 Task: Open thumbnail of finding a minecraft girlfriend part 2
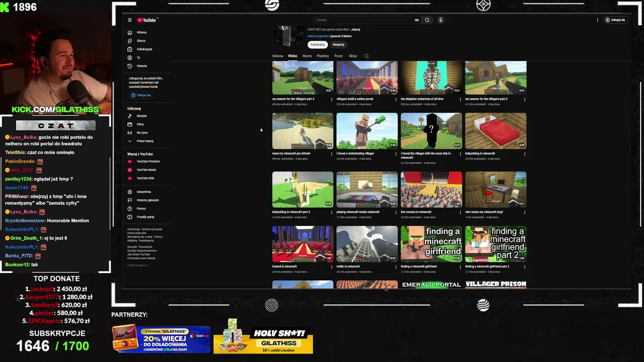(496, 244)
